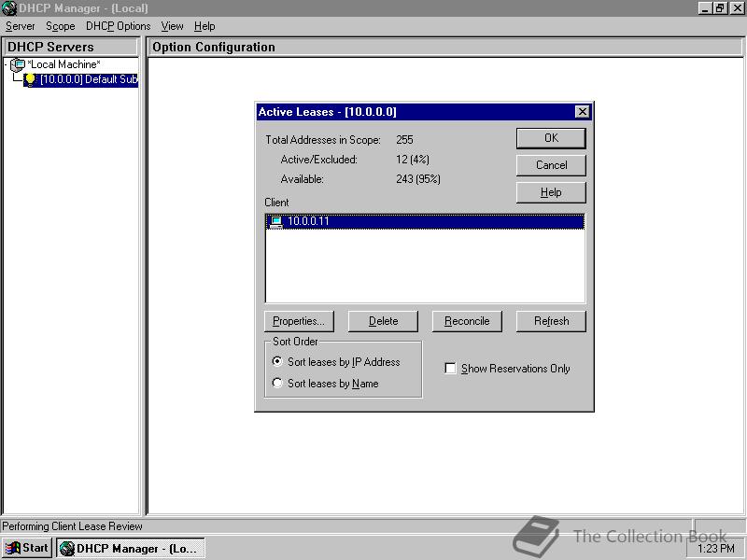Click the Start button
Screen dimensions: 747x560
[x=27, y=549]
